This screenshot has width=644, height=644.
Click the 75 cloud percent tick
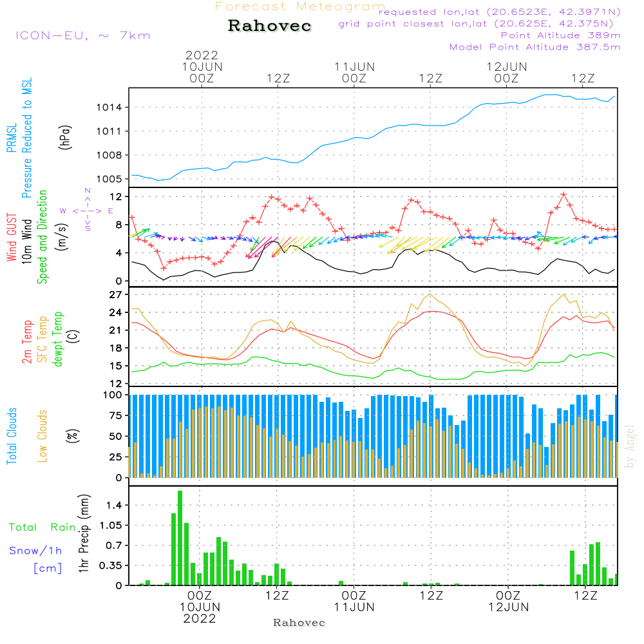coord(115,415)
